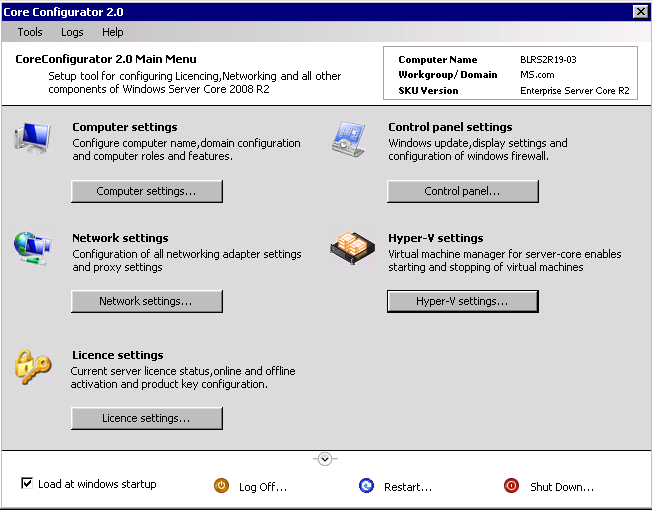Click the Licence settings heading text
The image size is (652, 510).
[x=118, y=355]
